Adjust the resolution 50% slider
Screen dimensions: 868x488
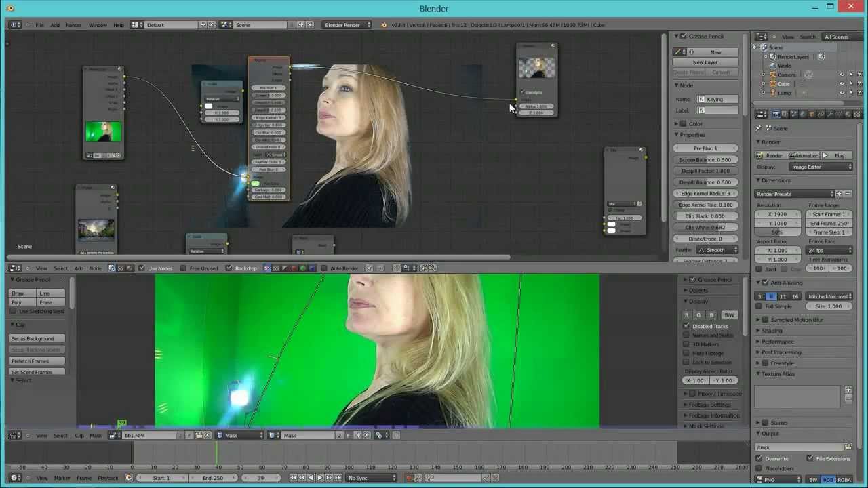coord(778,232)
